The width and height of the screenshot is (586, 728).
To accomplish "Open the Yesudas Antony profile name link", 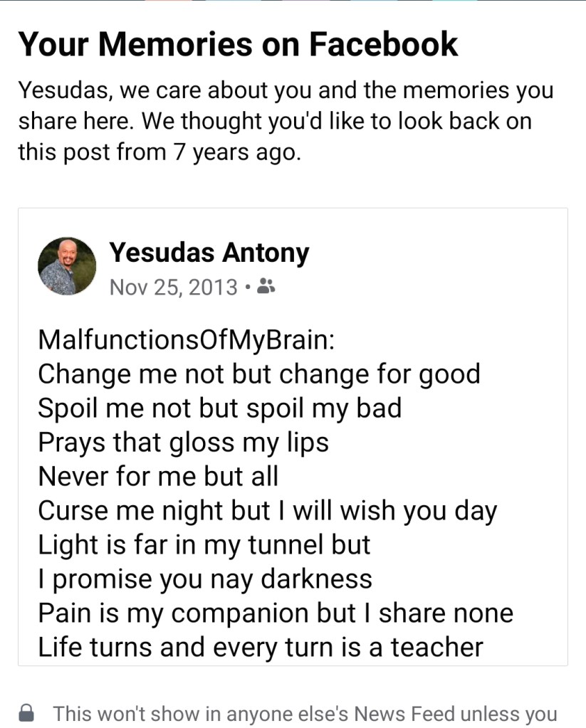I will pos(209,253).
